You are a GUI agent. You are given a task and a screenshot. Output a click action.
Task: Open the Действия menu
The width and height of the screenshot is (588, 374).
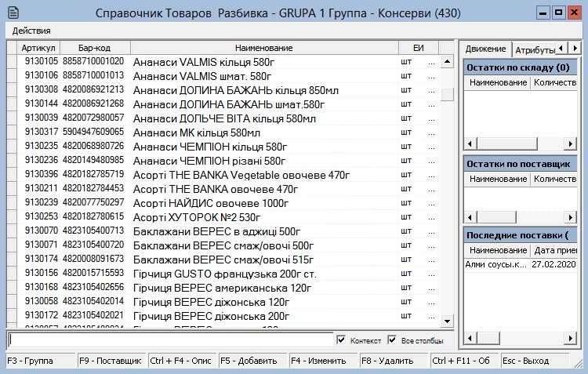pyautogui.click(x=31, y=31)
